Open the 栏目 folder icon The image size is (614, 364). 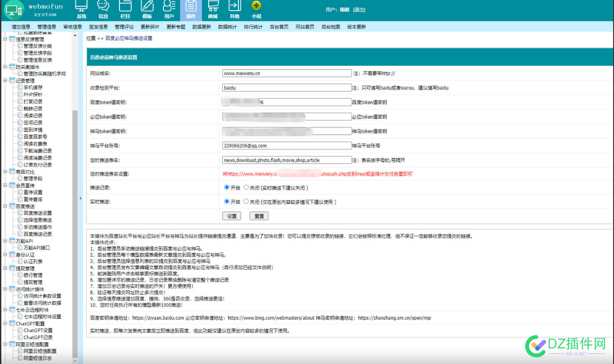(125, 6)
